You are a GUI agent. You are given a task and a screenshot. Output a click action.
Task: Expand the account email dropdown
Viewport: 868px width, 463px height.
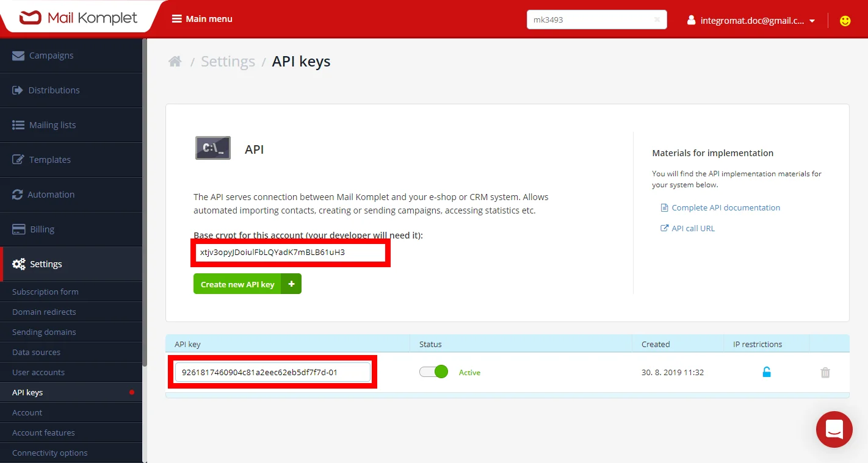[812, 21]
